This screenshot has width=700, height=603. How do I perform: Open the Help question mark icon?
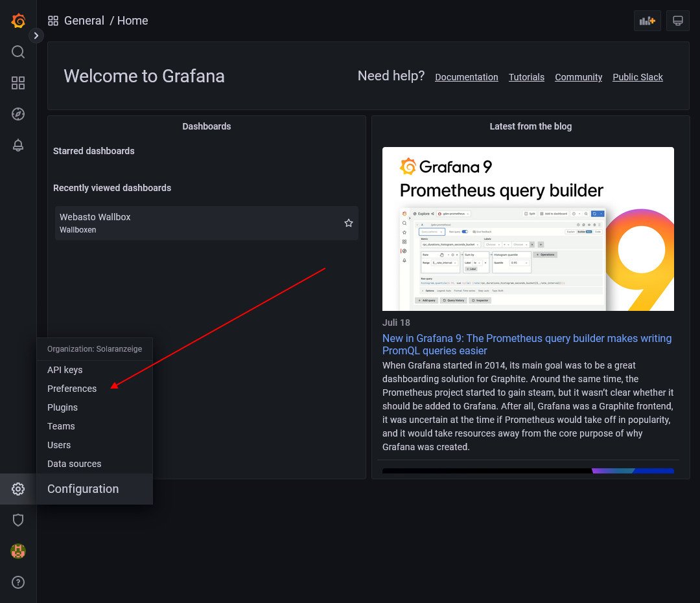point(18,582)
